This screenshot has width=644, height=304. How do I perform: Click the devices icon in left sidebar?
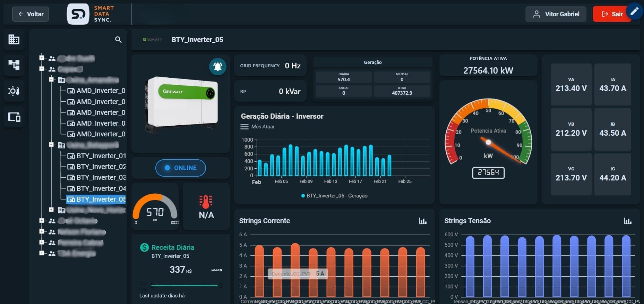(14, 117)
